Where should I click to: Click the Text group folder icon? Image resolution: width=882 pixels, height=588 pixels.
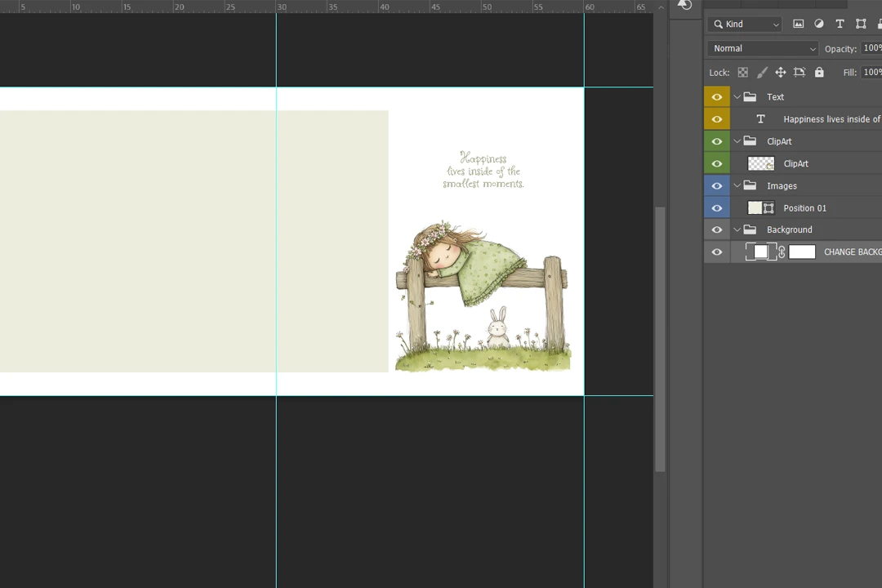(750, 97)
